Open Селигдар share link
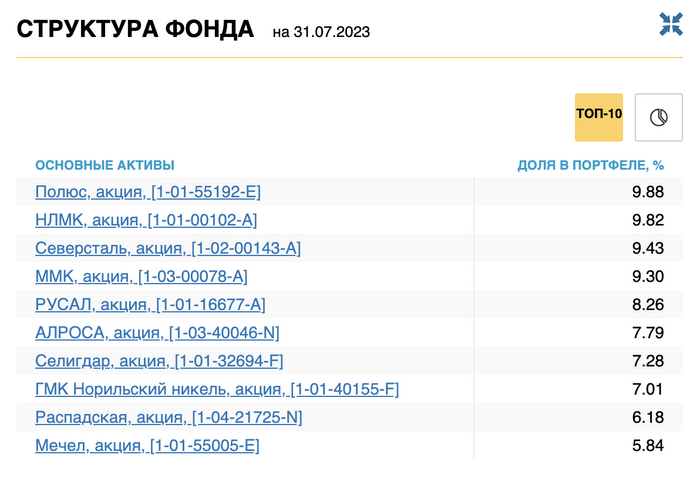Viewport: 700px width, 478px height. (x=159, y=360)
